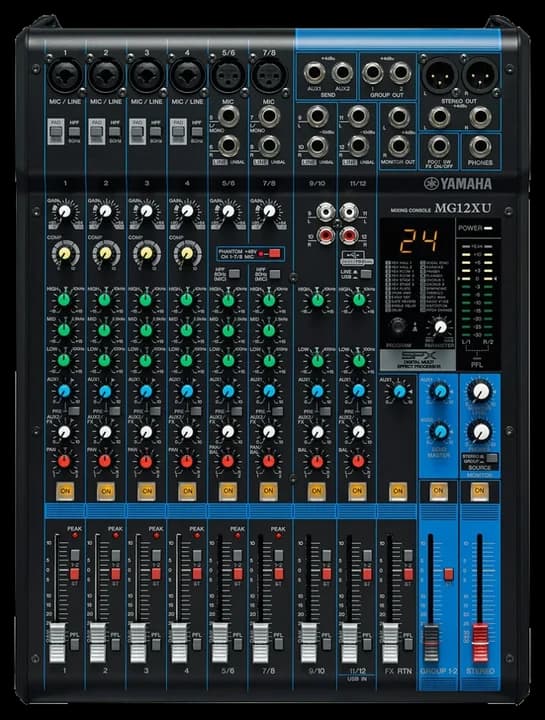545x720 pixels.
Task: Click the 11/12 USB IN fader cap
Action: pyautogui.click(x=349, y=642)
